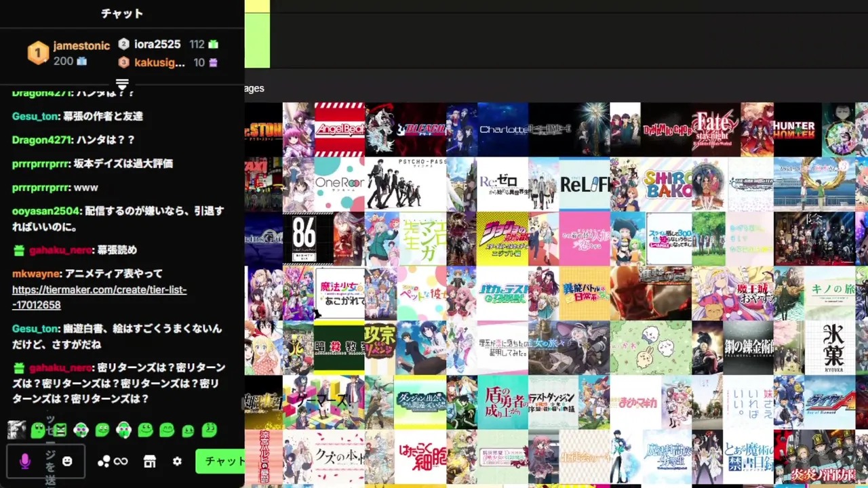Viewport: 868px width, 488px height.
Task: Click the grayscale picture emote
Action: point(17,430)
